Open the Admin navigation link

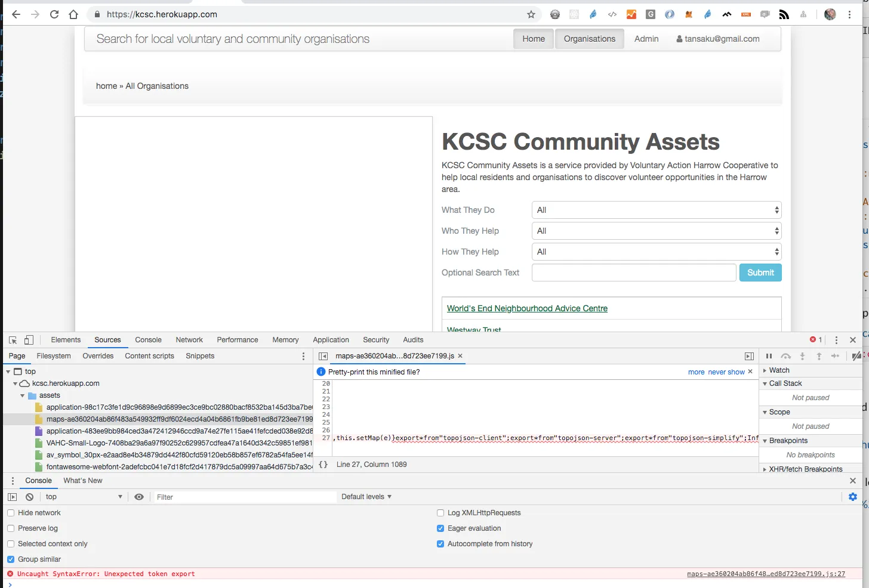click(646, 39)
